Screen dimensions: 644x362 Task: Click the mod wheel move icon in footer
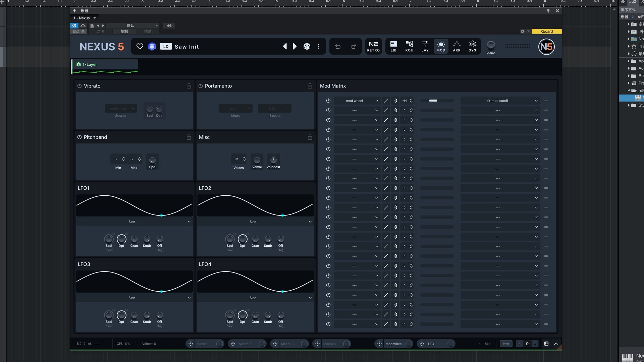point(379,344)
